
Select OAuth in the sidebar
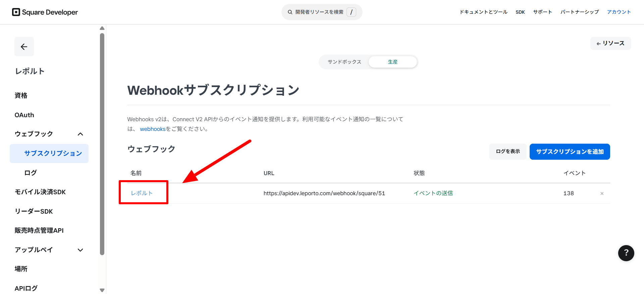click(x=24, y=115)
